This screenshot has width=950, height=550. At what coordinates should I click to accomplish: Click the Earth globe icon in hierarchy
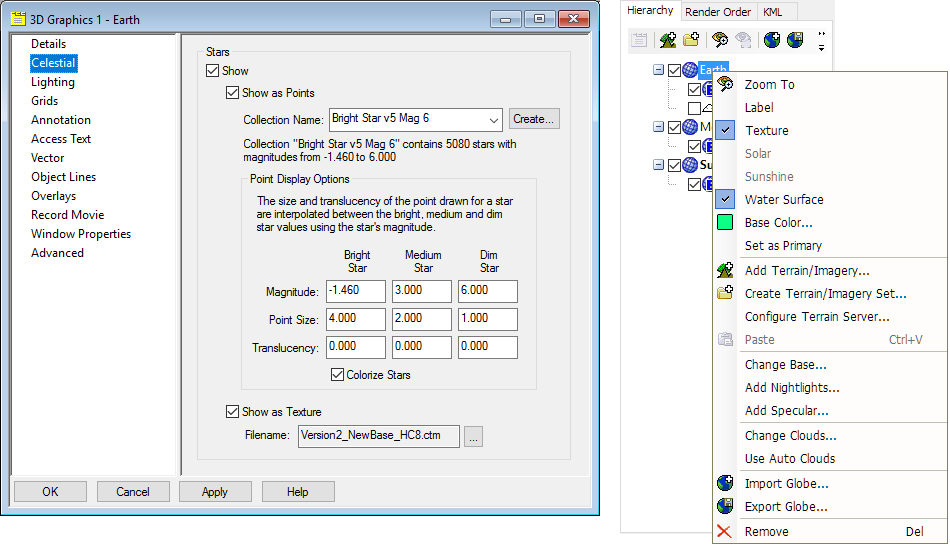tap(690, 70)
